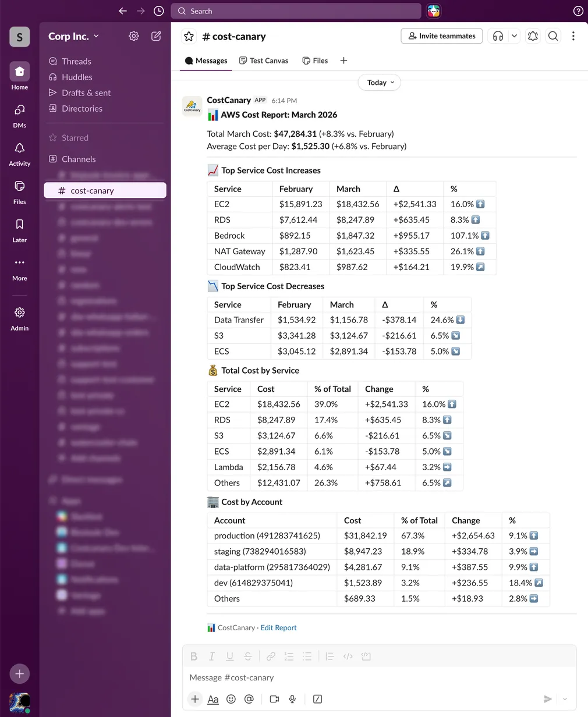This screenshot has height=717, width=588.
Task: Click Invite teammates button
Action: point(442,36)
